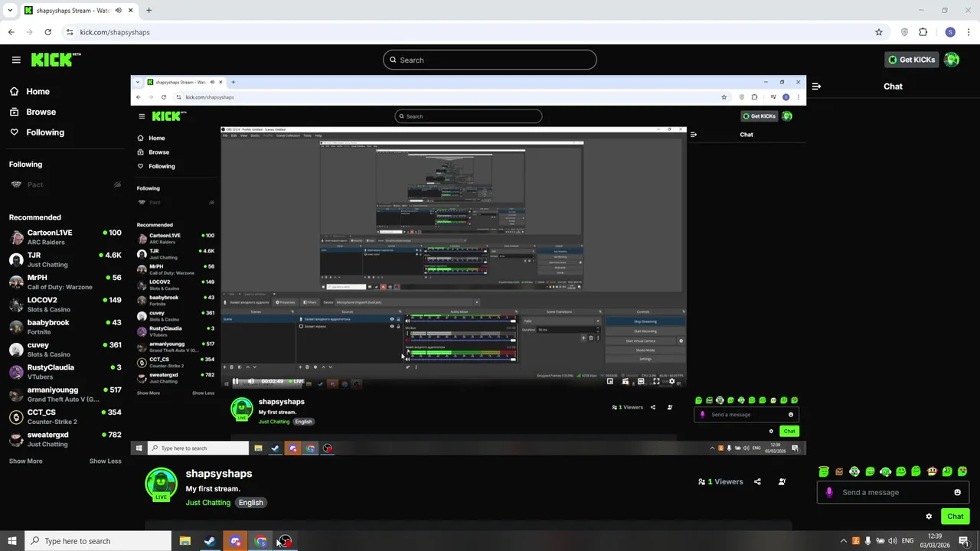
Task: Open the Just Chatting category link
Action: pos(207,503)
